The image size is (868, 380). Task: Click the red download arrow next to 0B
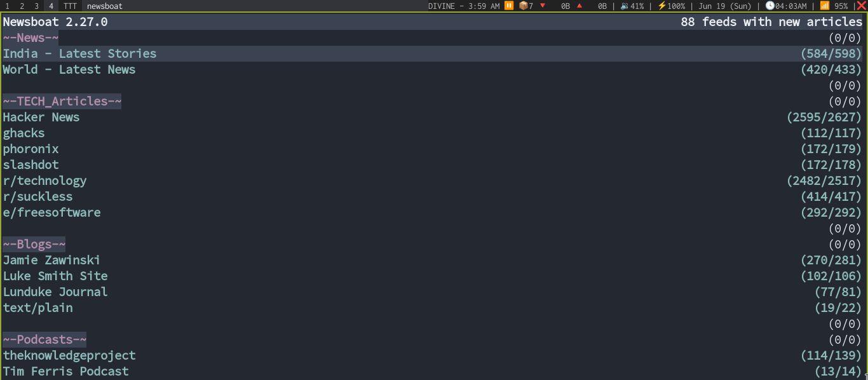coord(543,6)
